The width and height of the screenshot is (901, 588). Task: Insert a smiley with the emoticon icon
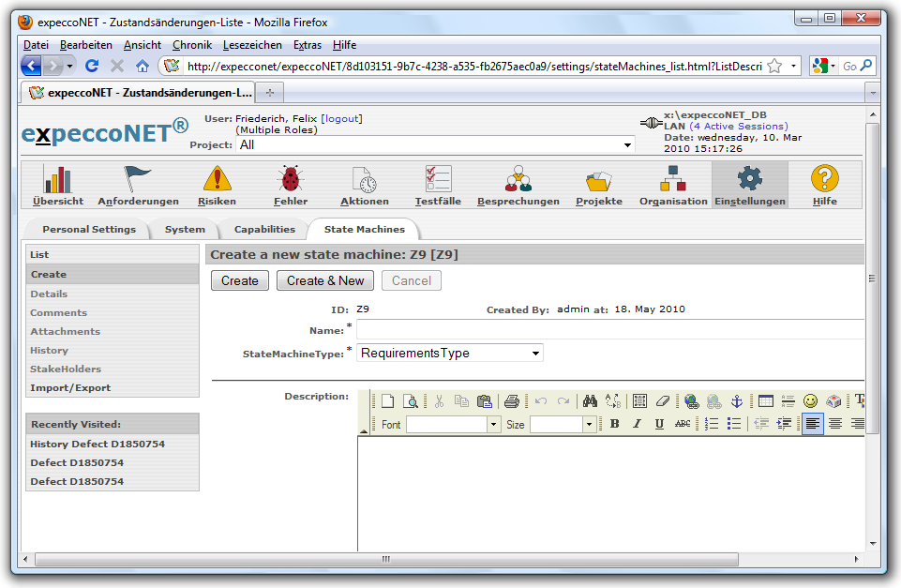[810, 401]
